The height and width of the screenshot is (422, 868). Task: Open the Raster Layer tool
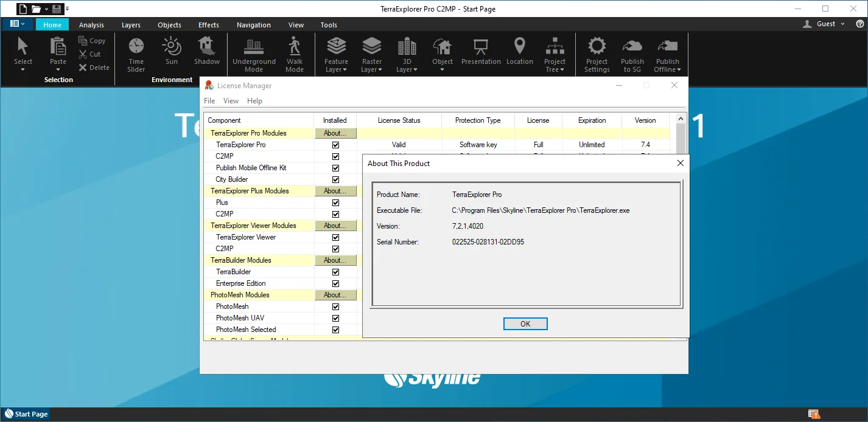372,55
